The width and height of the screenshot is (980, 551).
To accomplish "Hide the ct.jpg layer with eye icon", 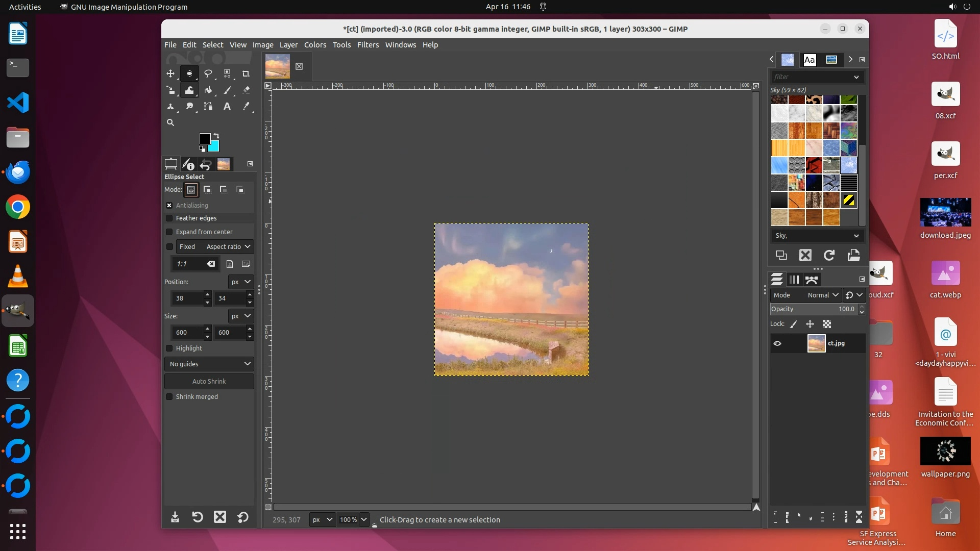I will pyautogui.click(x=777, y=343).
